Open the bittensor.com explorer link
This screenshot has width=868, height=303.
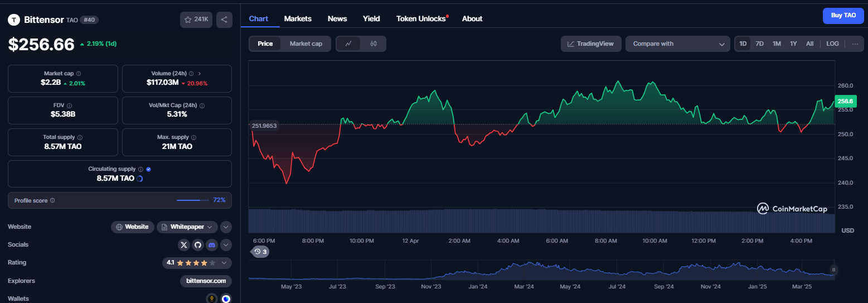click(206, 281)
